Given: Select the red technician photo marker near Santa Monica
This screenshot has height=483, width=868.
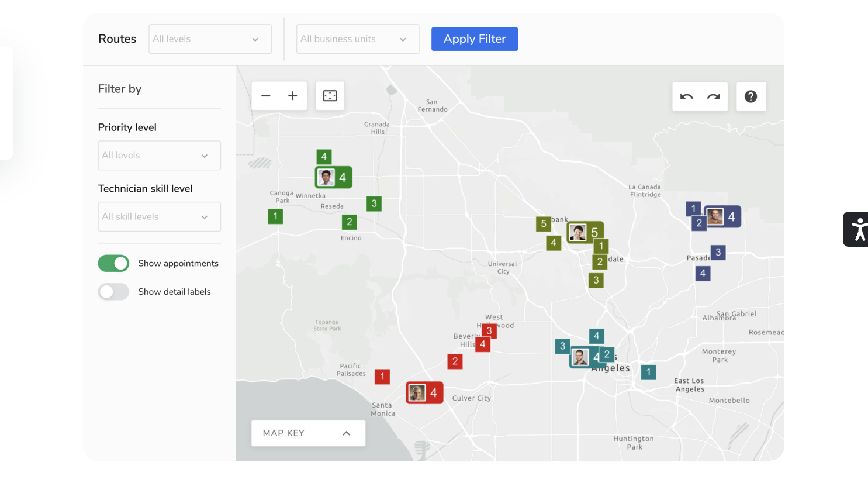Looking at the screenshot, I should [425, 393].
